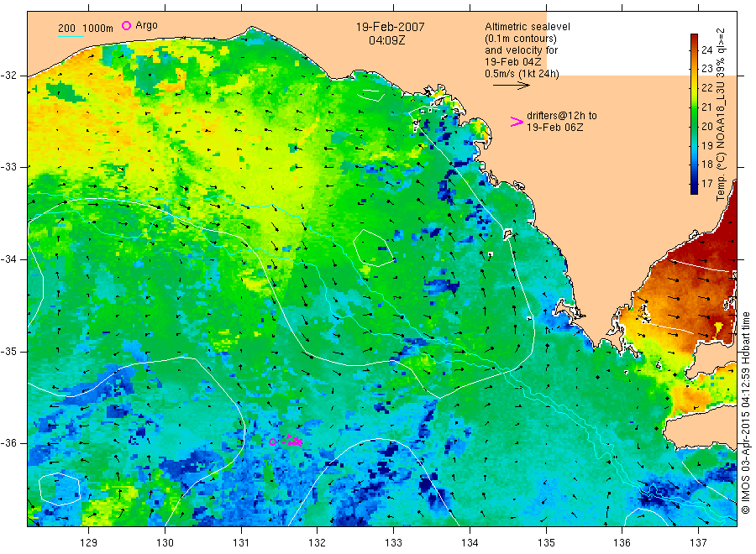Click the longitude label 133
The width and height of the screenshot is (756, 554).
[x=393, y=543]
